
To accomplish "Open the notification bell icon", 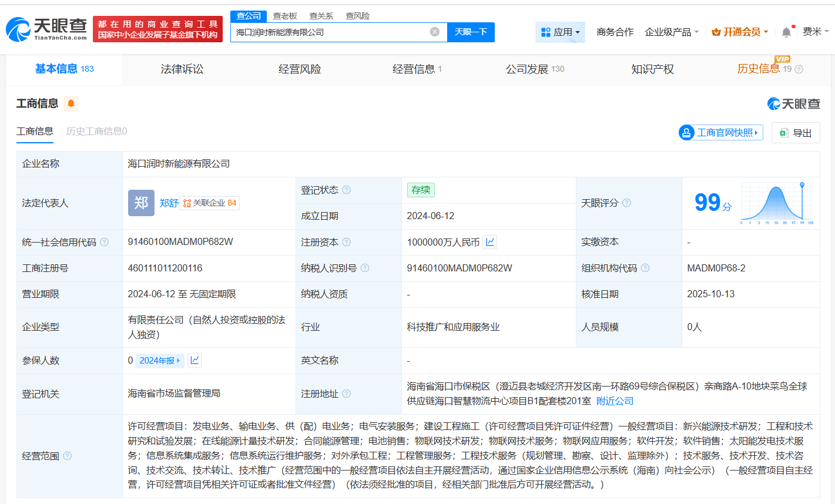I will point(786,32).
